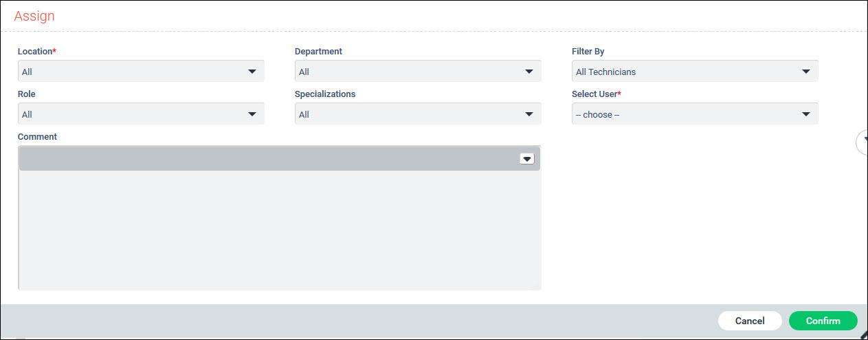Image resolution: width=868 pixels, height=340 pixels.
Task: Open the Specializations field showing All
Action: coord(405,114)
